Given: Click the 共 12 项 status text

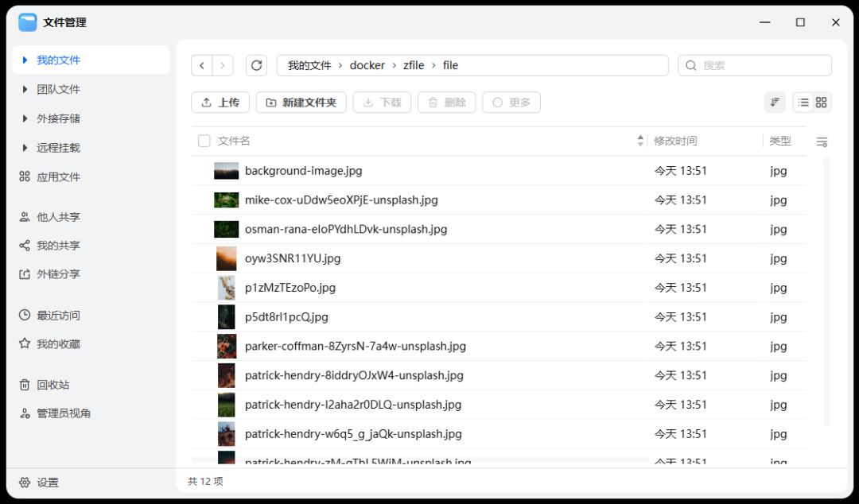Looking at the screenshot, I should (205, 482).
